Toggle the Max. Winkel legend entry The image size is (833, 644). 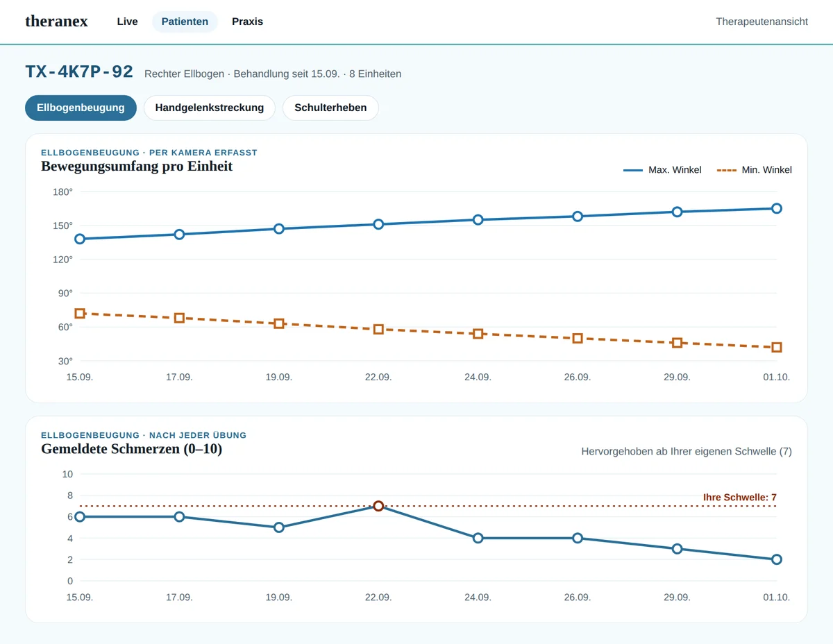(662, 170)
